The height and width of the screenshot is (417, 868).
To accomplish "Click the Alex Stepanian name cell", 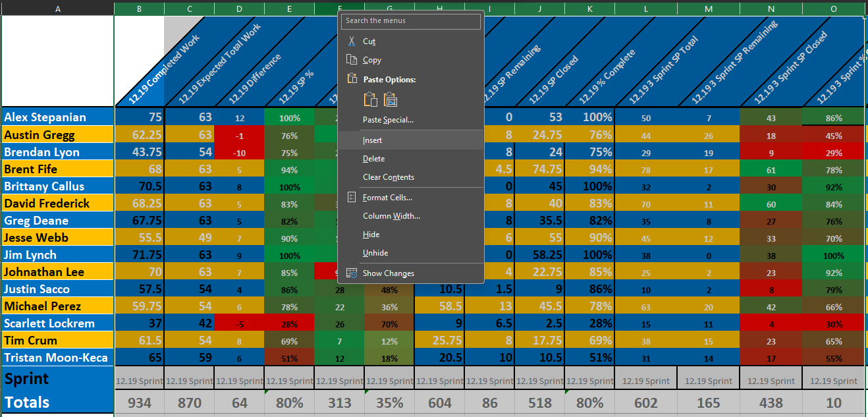I will pos(58,117).
